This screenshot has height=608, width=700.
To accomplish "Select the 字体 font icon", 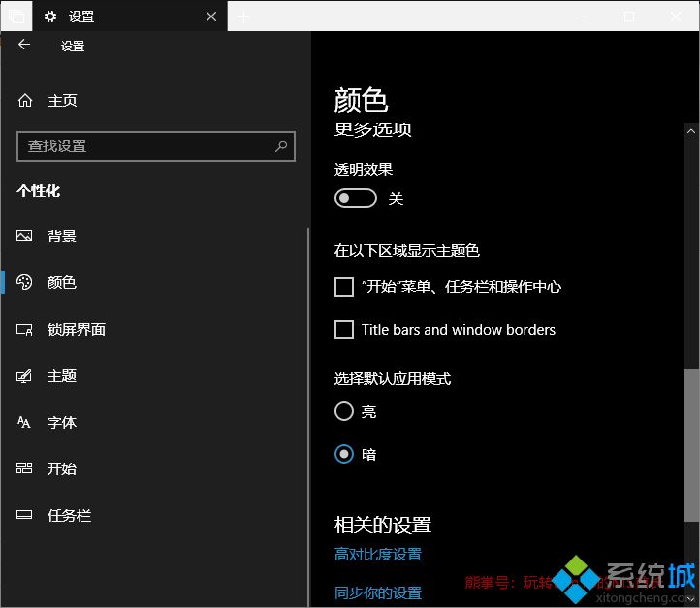I will tap(24, 422).
